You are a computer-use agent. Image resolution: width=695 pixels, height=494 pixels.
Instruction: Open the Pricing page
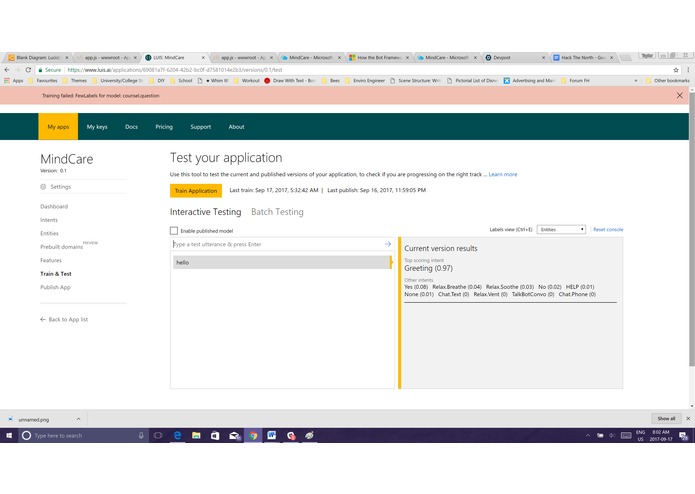[x=164, y=127]
